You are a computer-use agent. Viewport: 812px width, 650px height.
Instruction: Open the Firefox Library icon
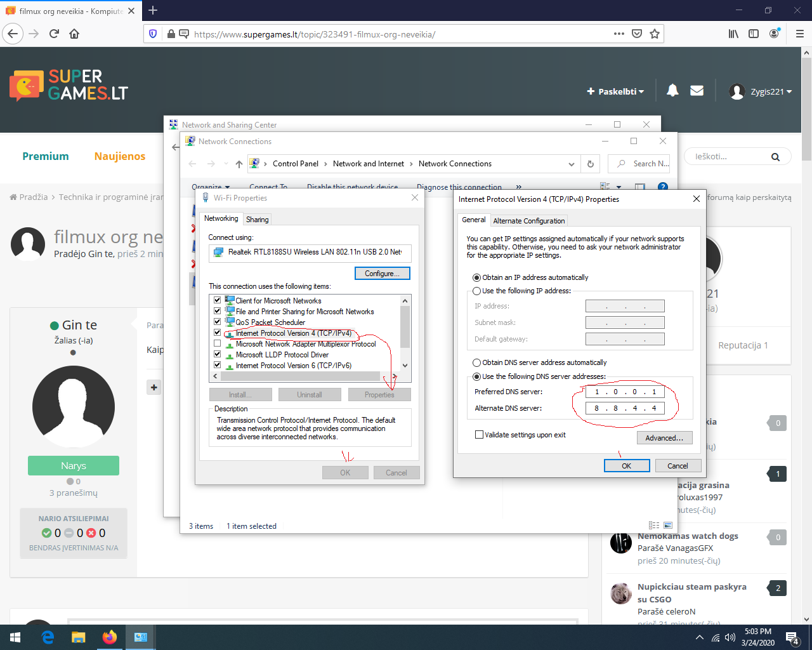pos(733,34)
